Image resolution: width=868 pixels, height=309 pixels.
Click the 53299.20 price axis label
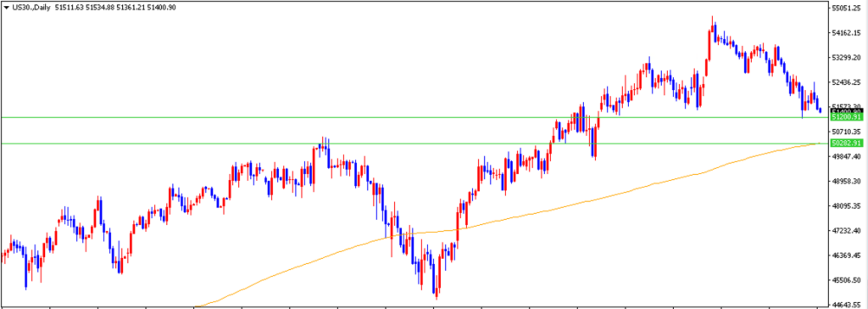[x=846, y=58]
